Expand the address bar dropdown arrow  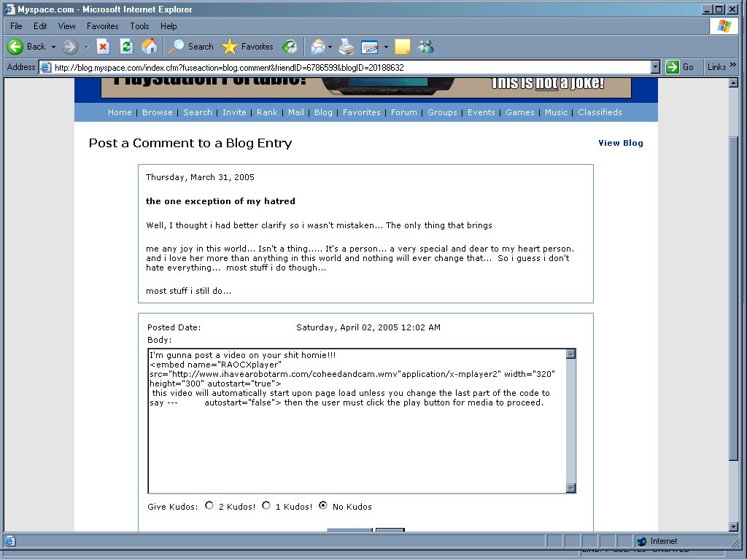(x=655, y=67)
